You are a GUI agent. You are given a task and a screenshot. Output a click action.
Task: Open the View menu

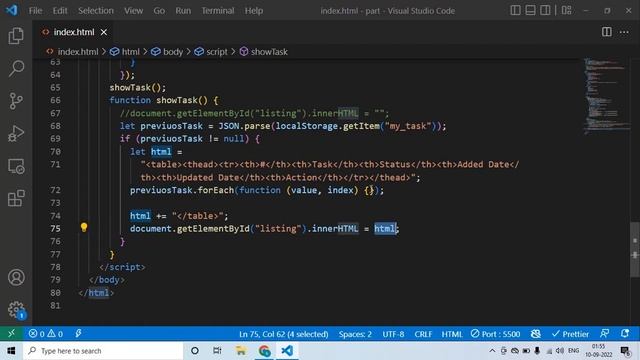coord(133,11)
